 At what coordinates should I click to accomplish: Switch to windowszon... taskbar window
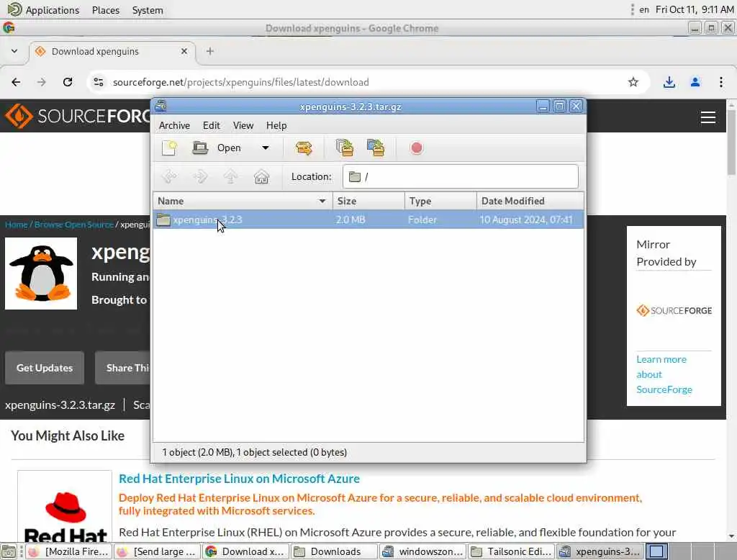pyautogui.click(x=422, y=551)
